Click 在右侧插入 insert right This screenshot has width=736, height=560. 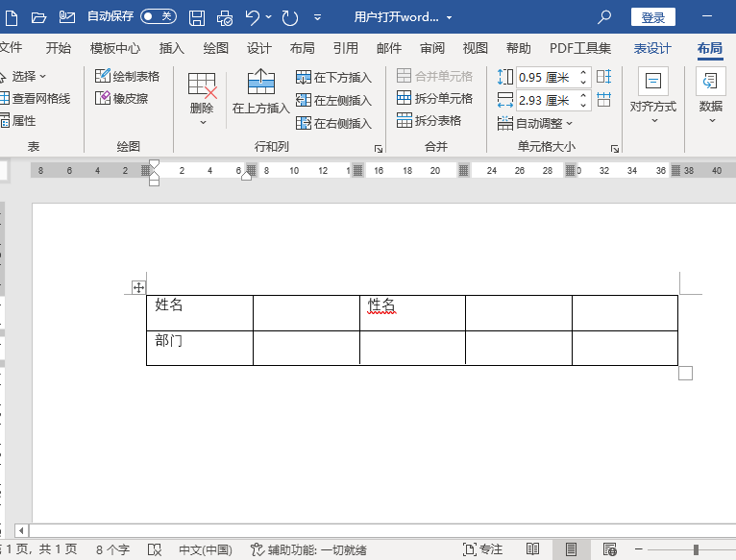[x=333, y=124]
